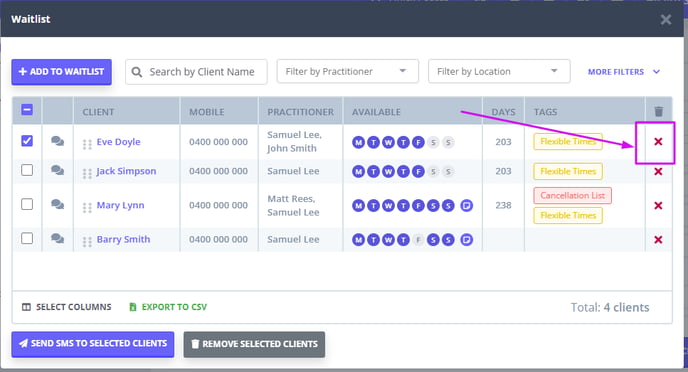Open the chat icon for Jack Simpson
This screenshot has height=372, width=688.
click(57, 170)
